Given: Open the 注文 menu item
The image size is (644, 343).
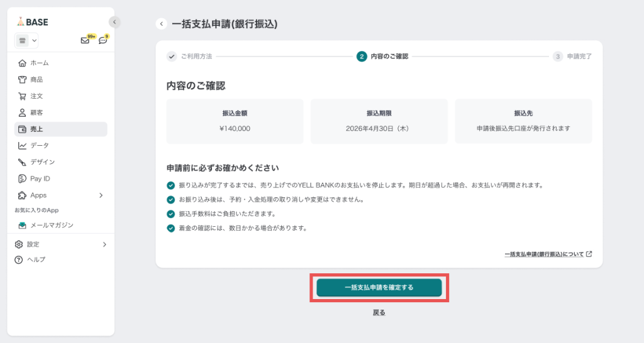Looking at the screenshot, I should [x=36, y=96].
